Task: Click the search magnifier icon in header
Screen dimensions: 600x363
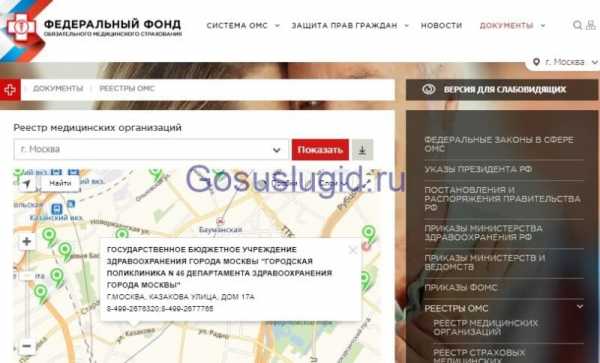Action: (x=577, y=25)
